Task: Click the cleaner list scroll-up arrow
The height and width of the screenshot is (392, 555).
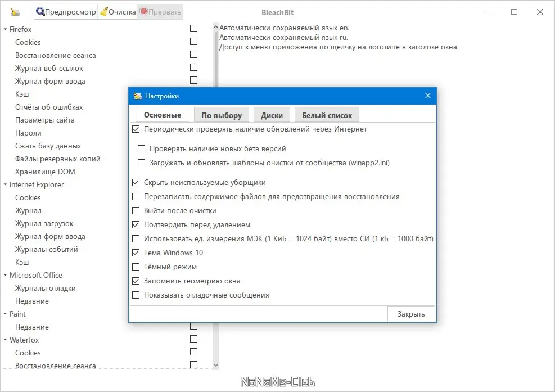Action: (x=216, y=27)
